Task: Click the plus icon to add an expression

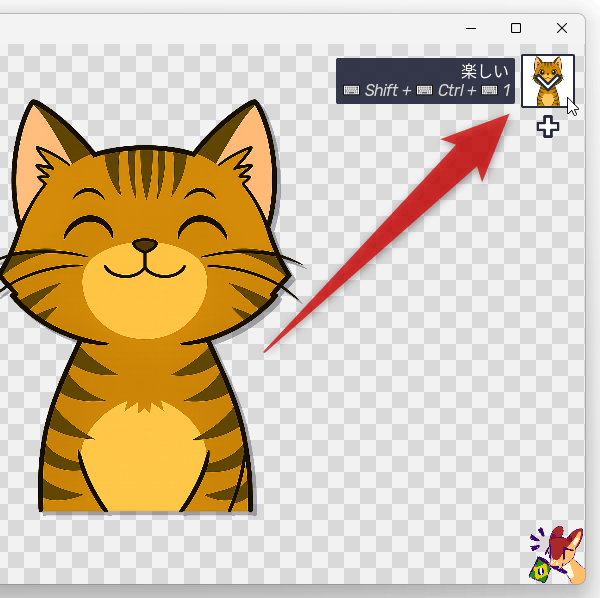Action: [547, 127]
